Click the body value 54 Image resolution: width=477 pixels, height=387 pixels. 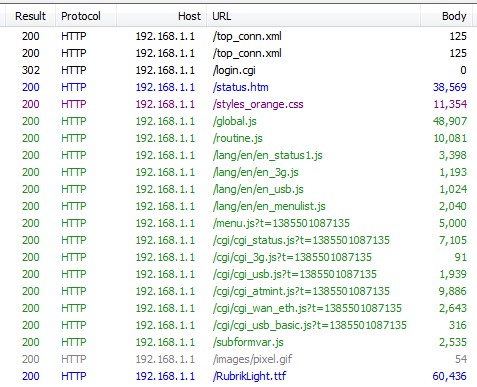coord(461,359)
